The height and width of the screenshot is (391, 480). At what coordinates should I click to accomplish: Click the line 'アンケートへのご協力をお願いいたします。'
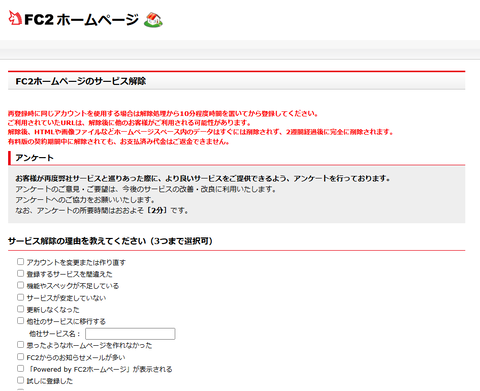pyautogui.click(x=85, y=200)
